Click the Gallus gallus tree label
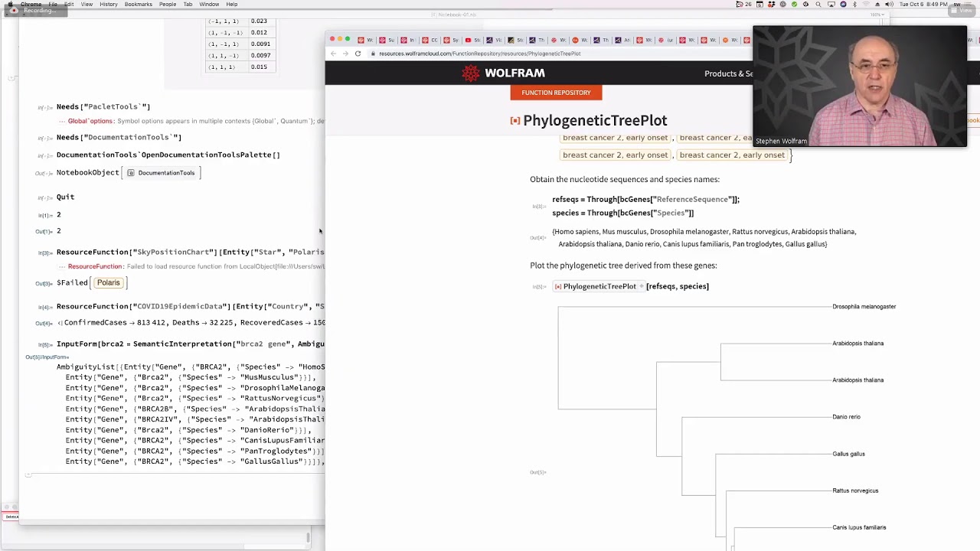 click(x=848, y=454)
